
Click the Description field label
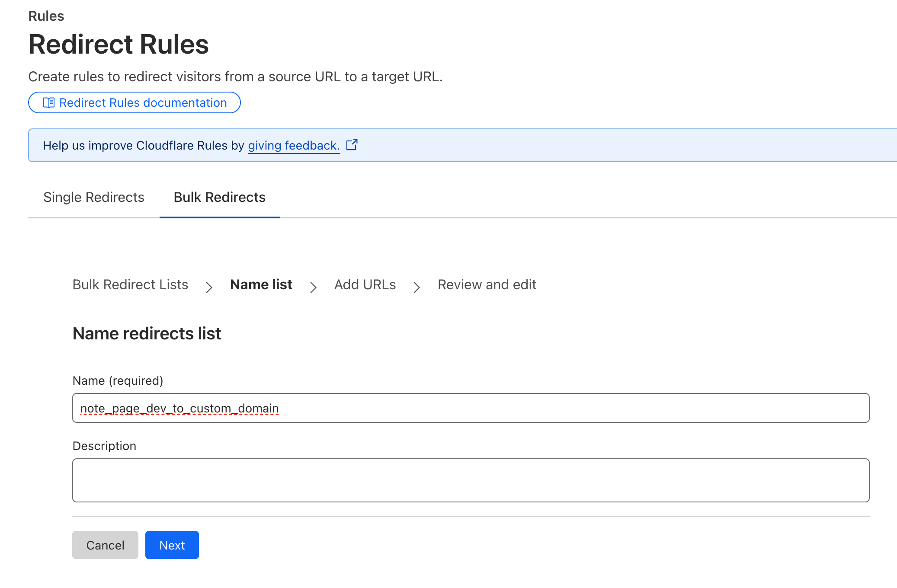pyautogui.click(x=104, y=446)
